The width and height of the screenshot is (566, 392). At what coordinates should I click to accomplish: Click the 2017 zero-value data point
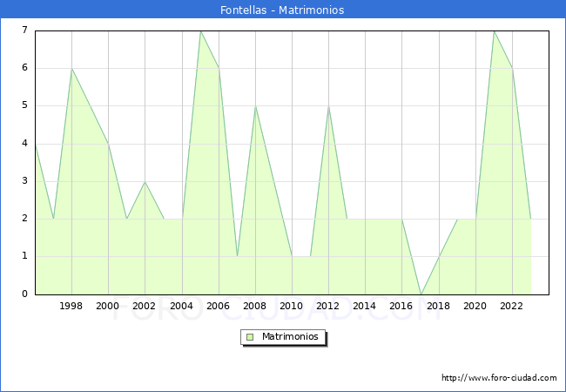[x=421, y=294]
